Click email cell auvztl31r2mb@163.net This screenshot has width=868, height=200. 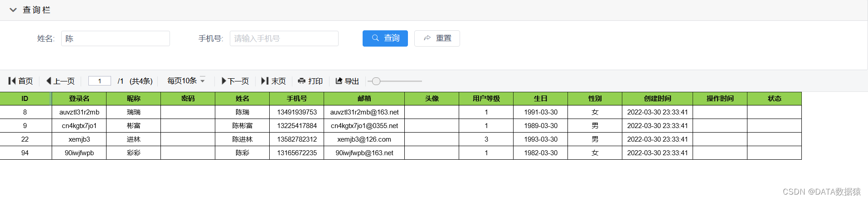364,112
